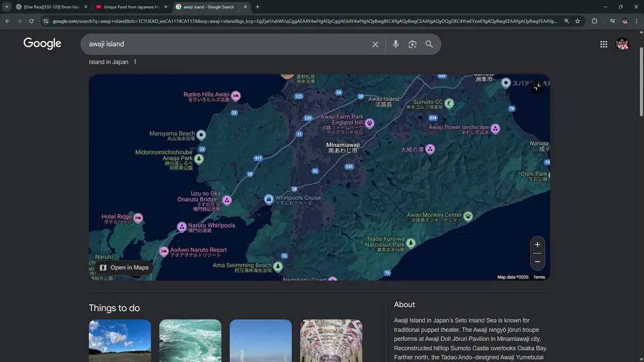Collapse the map using the corner shrink icon
The width and height of the screenshot is (644, 362).
pos(537,86)
